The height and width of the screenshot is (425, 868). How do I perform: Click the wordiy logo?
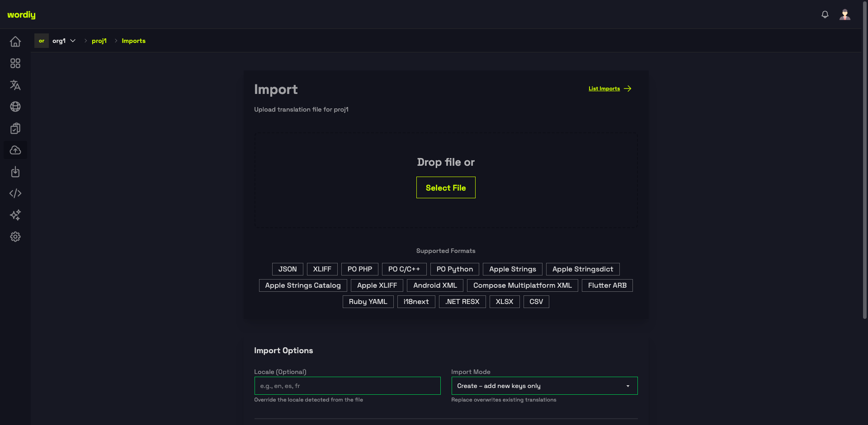[x=21, y=14]
